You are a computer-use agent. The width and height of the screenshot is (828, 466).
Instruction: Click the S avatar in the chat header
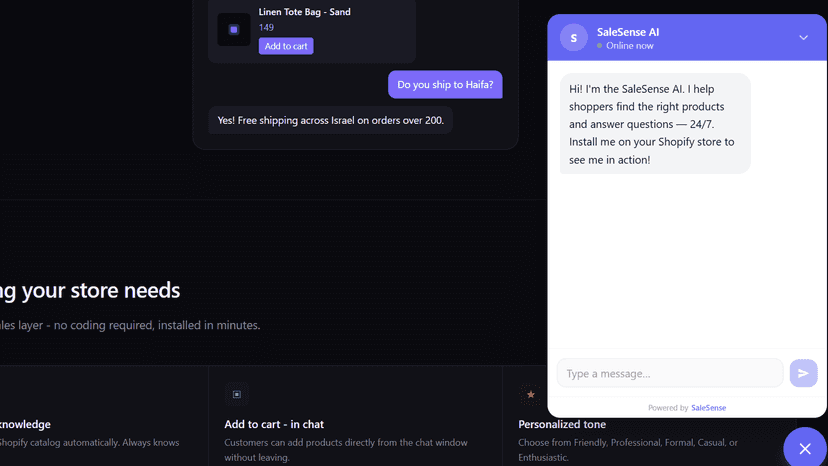click(573, 38)
